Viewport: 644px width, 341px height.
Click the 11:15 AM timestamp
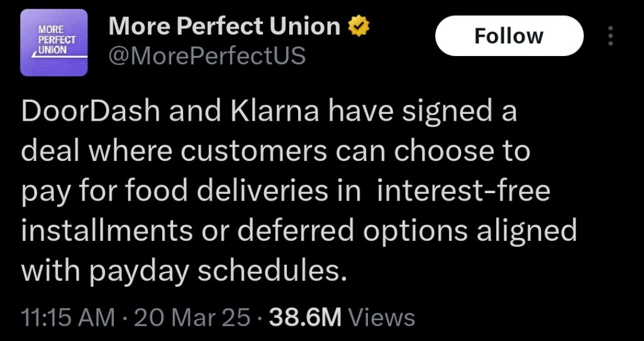68,317
